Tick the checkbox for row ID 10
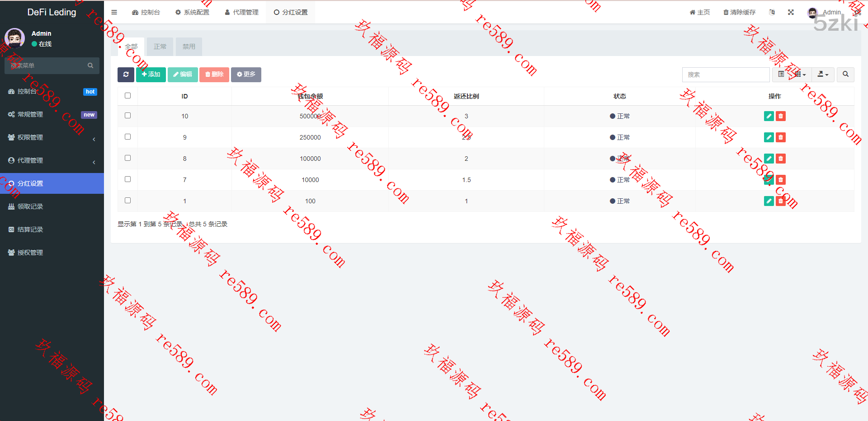The width and height of the screenshot is (868, 421). tap(127, 116)
